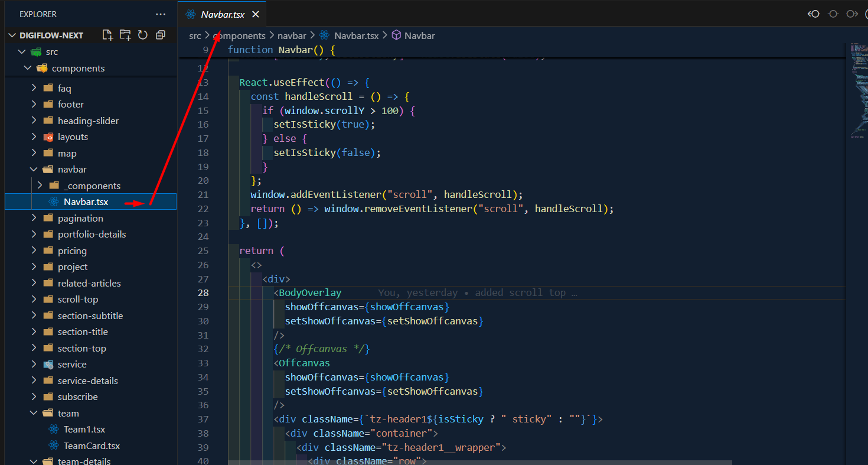This screenshot has height=465, width=868.
Task: Click the BodyOverlay tag on line 28
Action: click(x=310, y=292)
